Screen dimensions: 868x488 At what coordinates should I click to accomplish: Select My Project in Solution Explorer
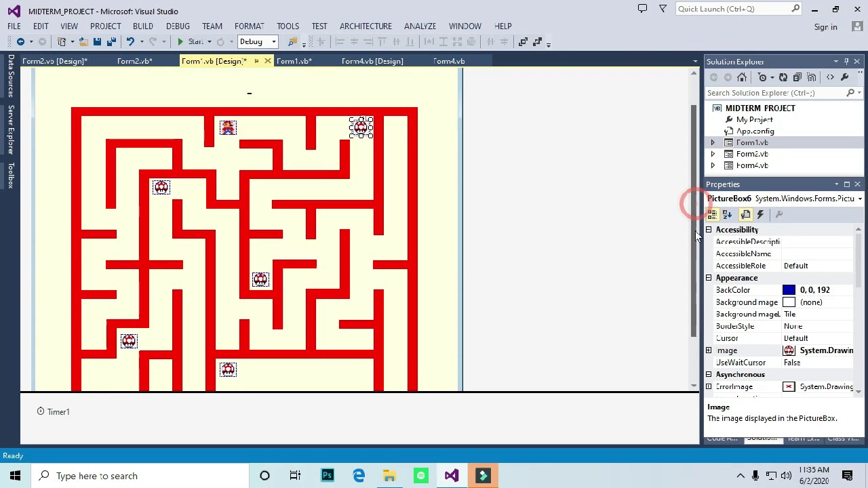(754, 120)
